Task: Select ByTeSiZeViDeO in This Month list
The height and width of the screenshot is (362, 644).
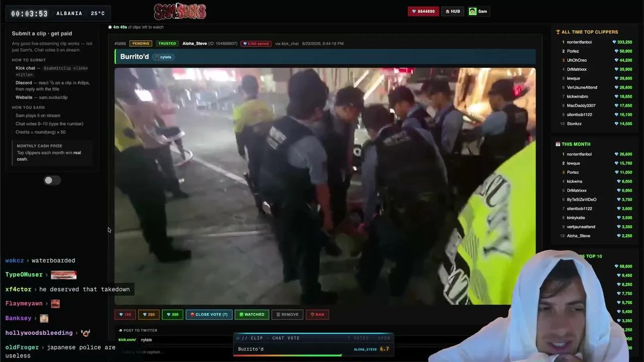Action: coord(582,200)
